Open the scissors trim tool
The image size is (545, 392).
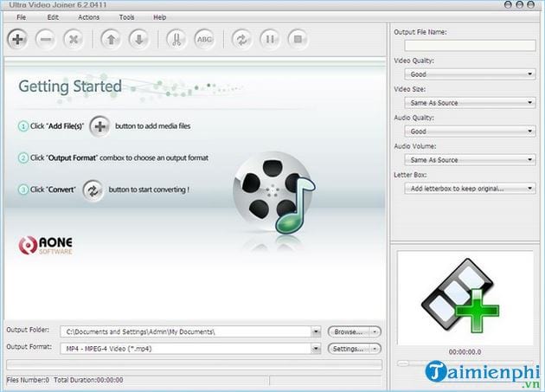point(176,39)
